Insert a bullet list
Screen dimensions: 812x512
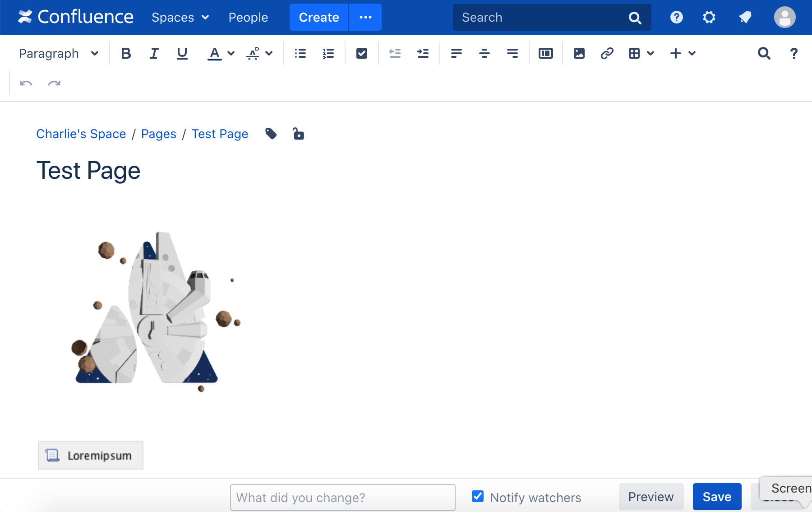click(300, 53)
